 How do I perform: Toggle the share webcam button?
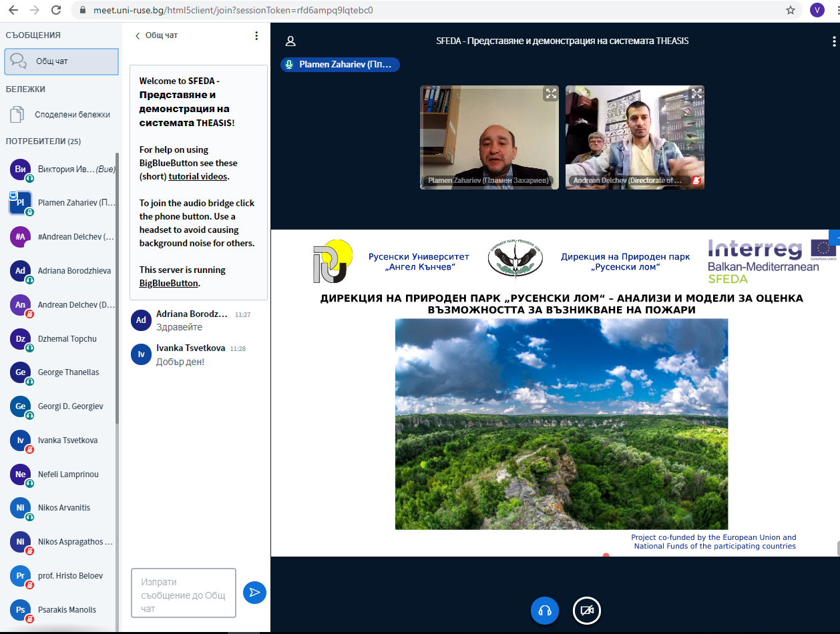click(587, 610)
